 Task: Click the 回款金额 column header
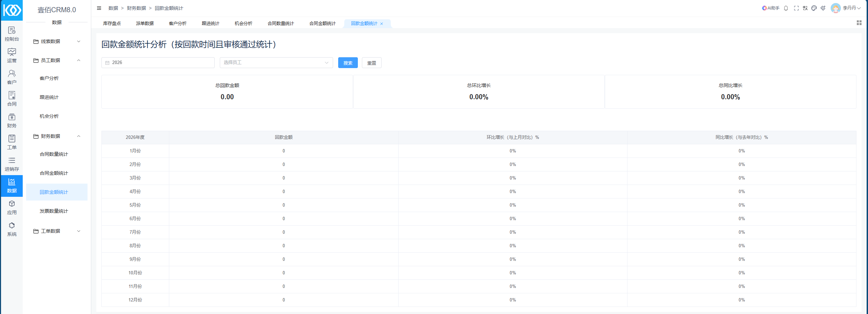(x=284, y=137)
